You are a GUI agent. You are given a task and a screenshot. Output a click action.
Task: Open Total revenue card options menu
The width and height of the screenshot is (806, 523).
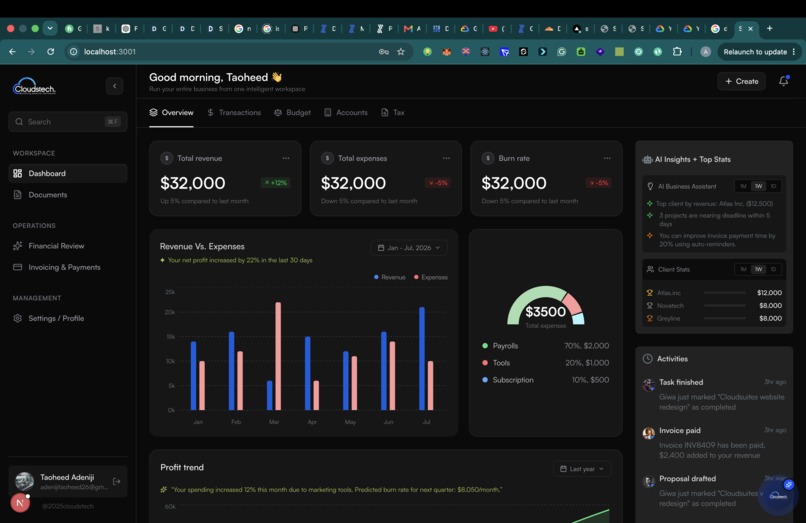click(x=286, y=158)
